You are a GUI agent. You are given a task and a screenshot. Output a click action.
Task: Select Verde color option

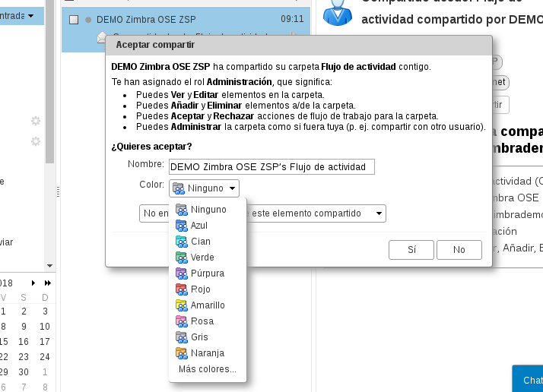click(x=208, y=257)
